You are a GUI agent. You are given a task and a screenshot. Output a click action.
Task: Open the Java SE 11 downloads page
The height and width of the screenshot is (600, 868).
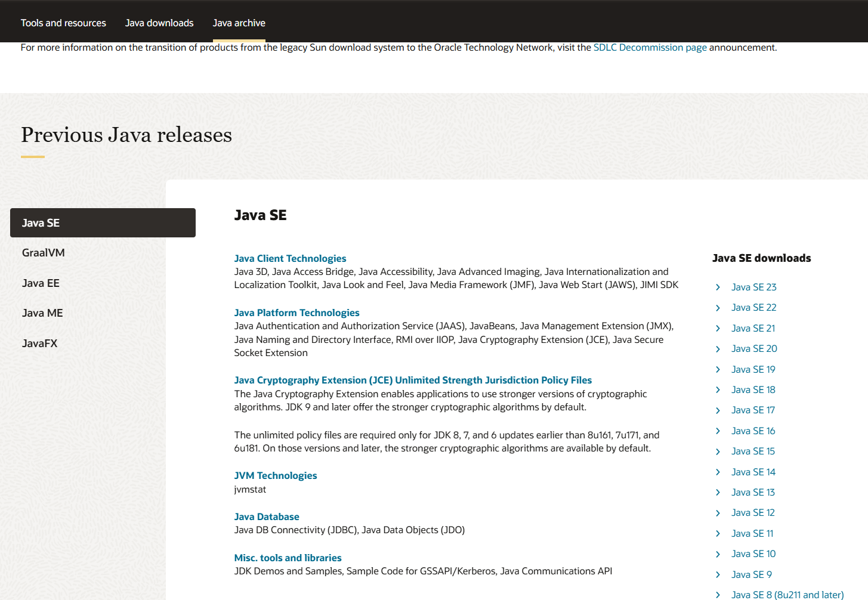coord(752,533)
